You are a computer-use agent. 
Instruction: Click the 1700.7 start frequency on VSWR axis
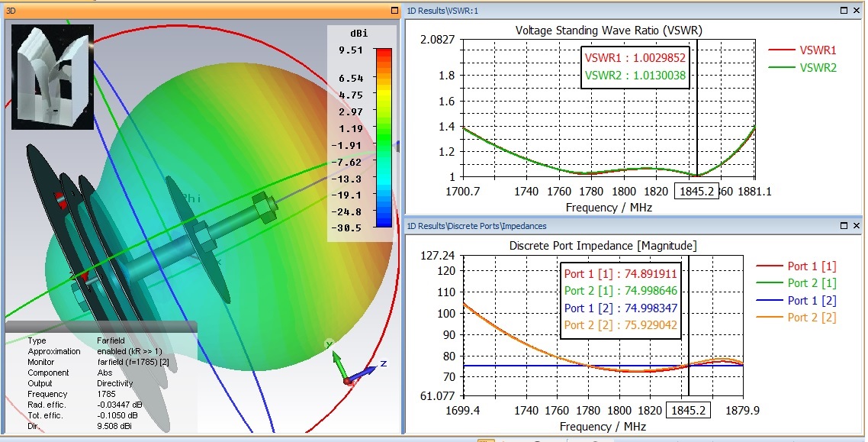click(463, 192)
